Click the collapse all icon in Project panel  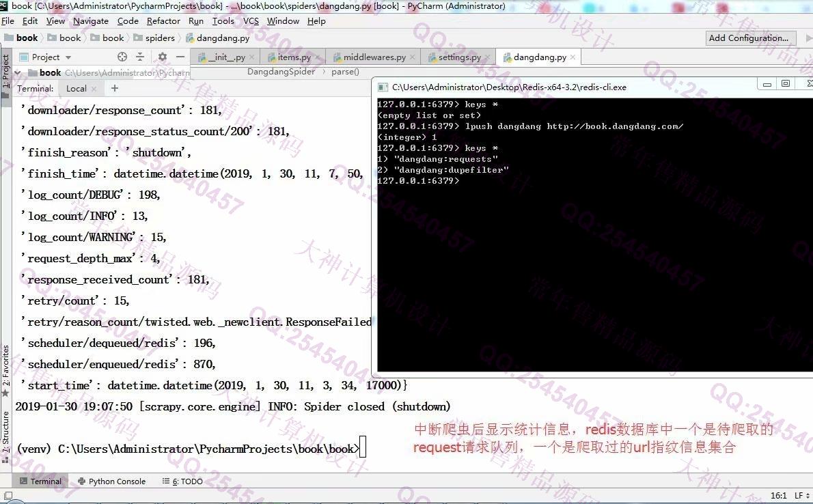pyautogui.click(x=140, y=57)
